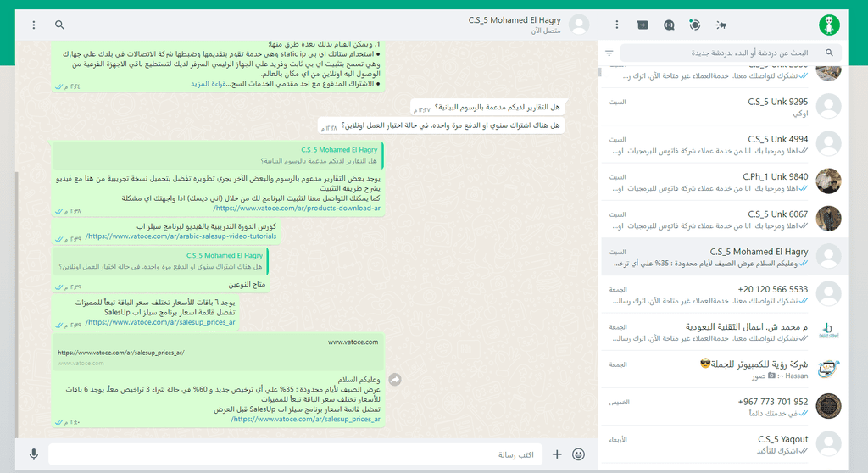This screenshot has height=473, width=868.
Task: Click the search magnifier in chat list
Action: pos(829,53)
